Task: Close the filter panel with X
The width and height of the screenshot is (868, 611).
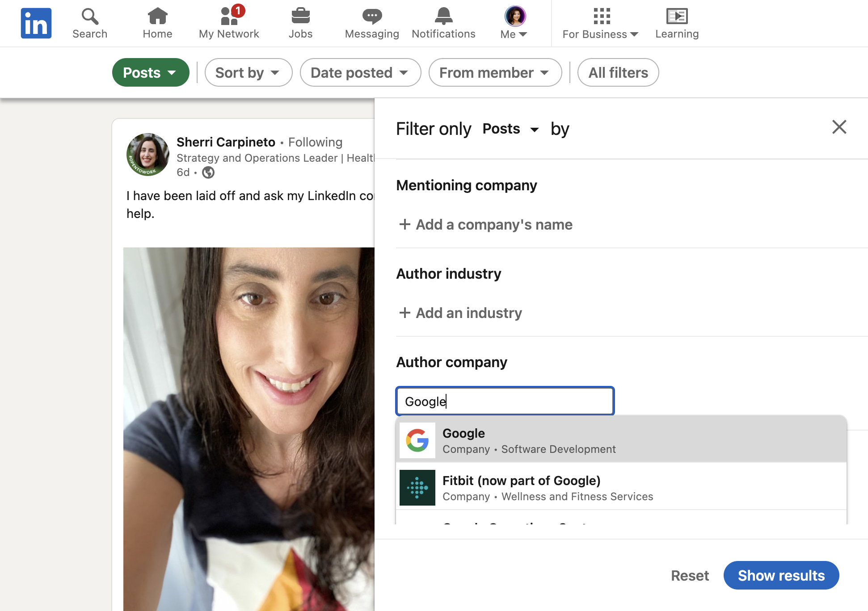Action: [x=839, y=127]
